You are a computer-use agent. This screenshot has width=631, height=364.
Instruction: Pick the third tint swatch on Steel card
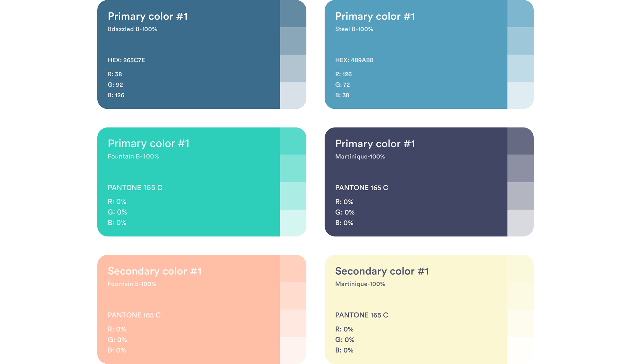point(520,68)
